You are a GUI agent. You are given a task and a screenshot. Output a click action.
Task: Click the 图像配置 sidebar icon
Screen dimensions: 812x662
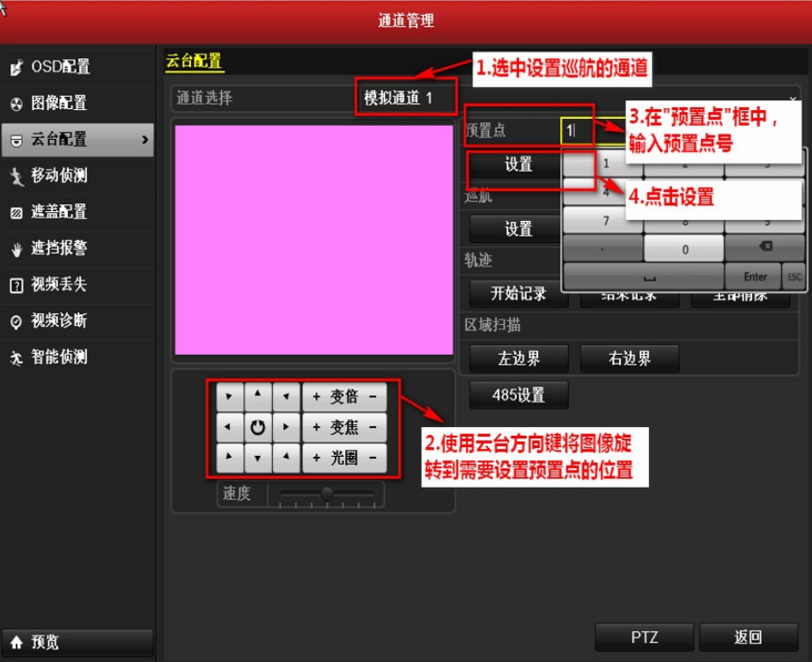17,104
